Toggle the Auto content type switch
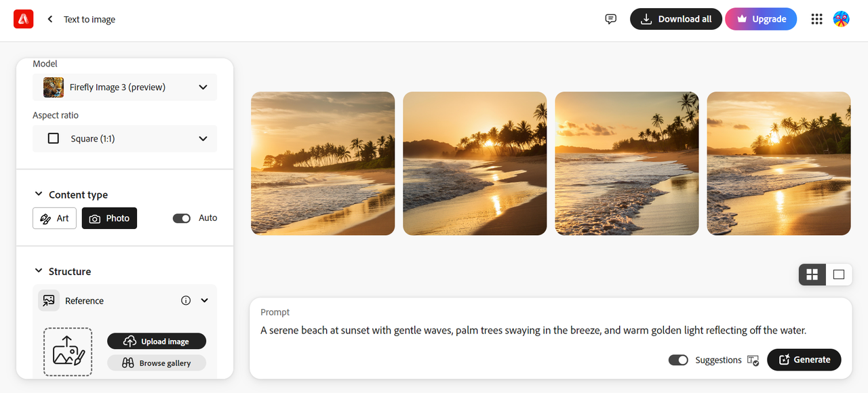Screen dimensions: 868x393 coord(182,218)
